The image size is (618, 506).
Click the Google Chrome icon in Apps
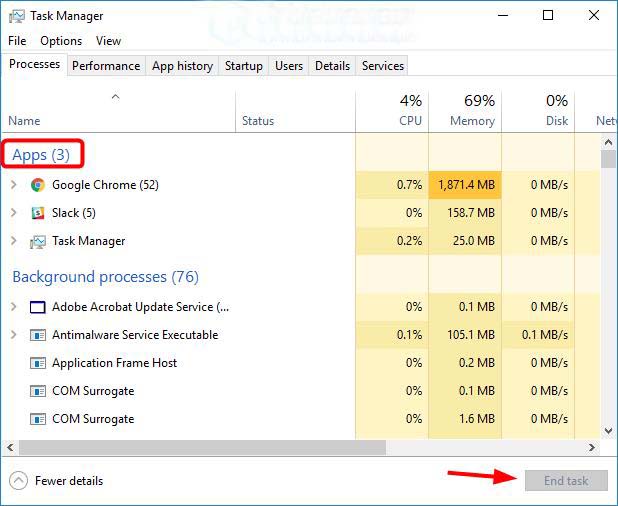[38, 185]
